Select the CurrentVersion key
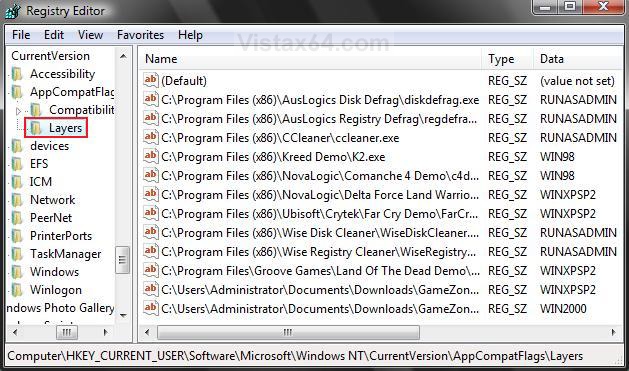 click(x=50, y=56)
